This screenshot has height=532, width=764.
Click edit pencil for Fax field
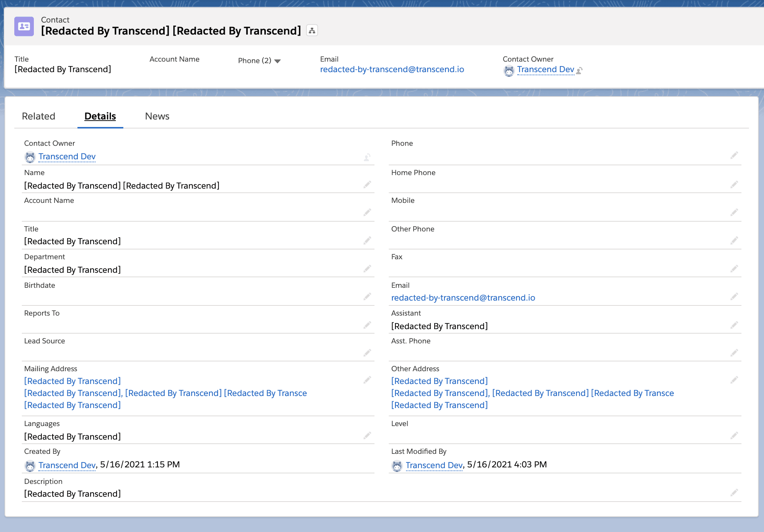pyautogui.click(x=734, y=269)
